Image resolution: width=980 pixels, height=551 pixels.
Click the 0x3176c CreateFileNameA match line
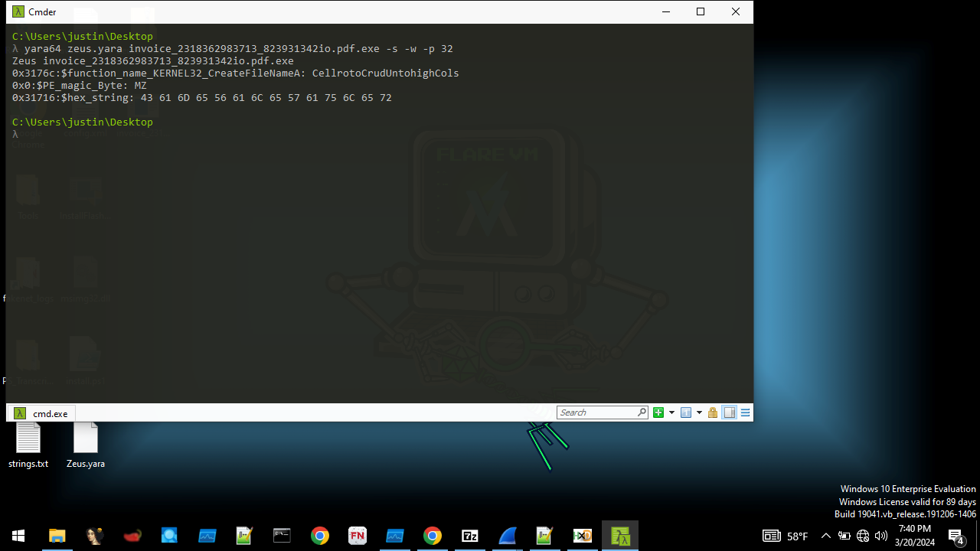(x=236, y=73)
